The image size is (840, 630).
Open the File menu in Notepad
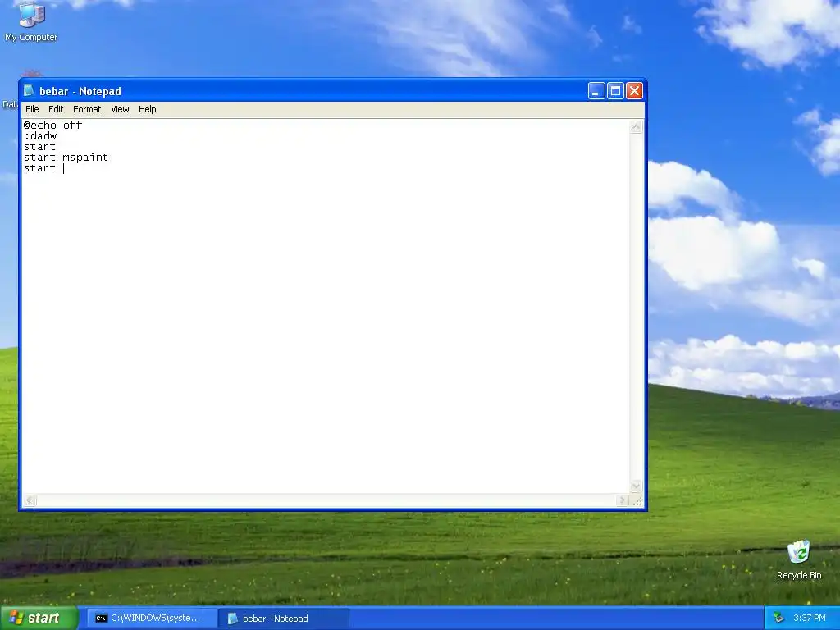(32, 109)
